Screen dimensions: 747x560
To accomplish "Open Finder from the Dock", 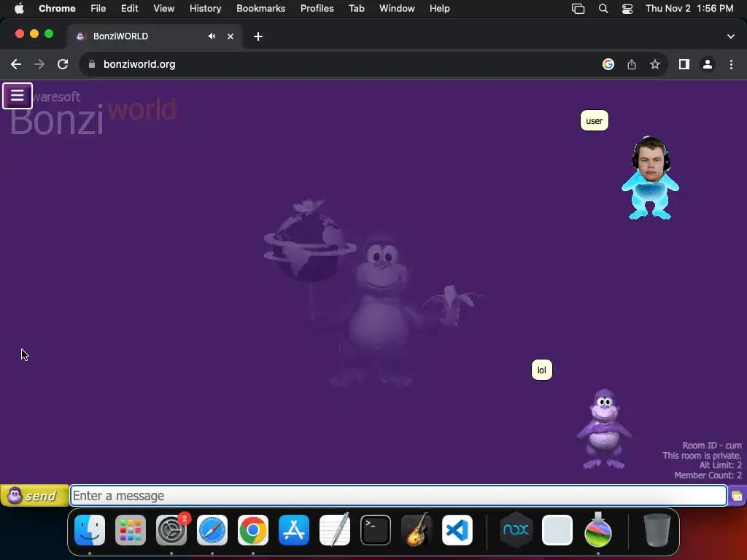I will pos(90,530).
